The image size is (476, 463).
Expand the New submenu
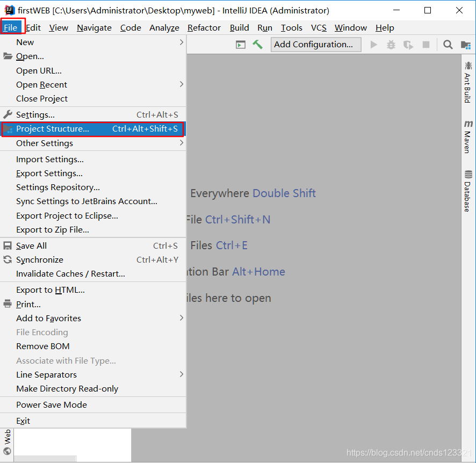pyautogui.click(x=93, y=42)
